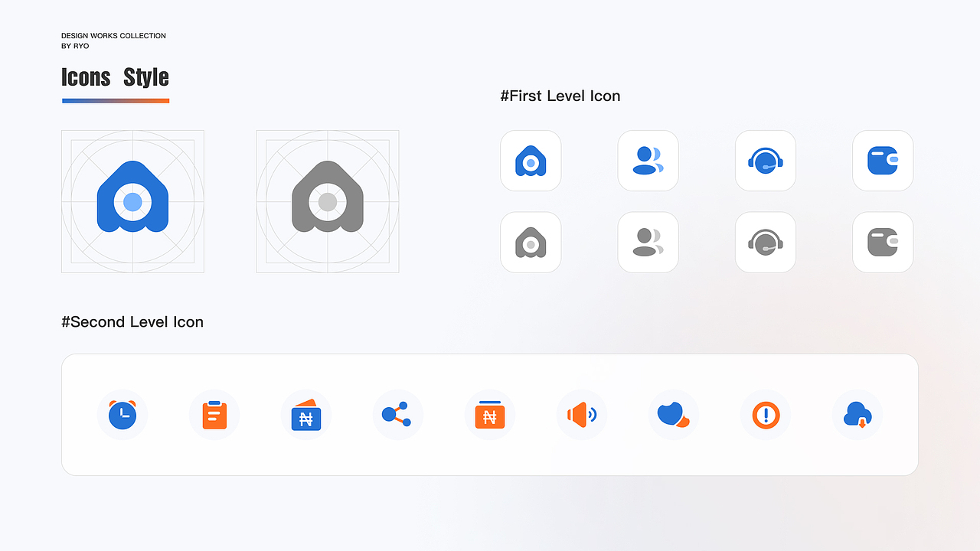Click the gray home icon tile
This screenshot has height=551, width=980.
pyautogui.click(x=531, y=243)
